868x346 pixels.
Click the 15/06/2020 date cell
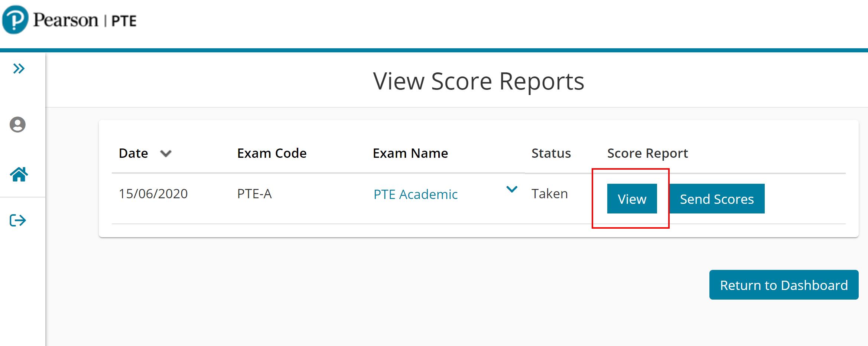[153, 194]
